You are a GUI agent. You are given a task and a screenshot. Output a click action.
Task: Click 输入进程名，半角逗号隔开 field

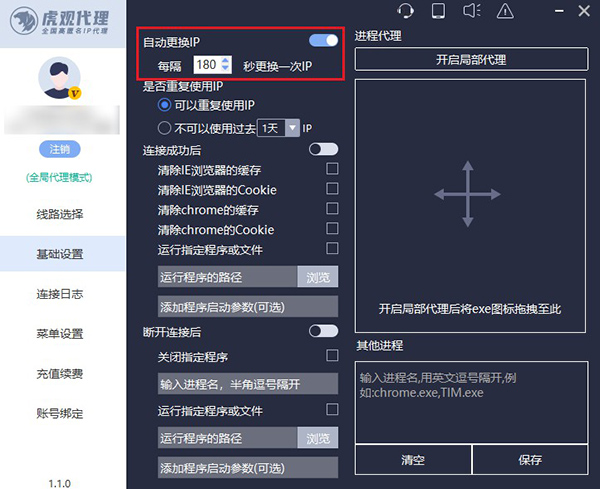[248, 383]
